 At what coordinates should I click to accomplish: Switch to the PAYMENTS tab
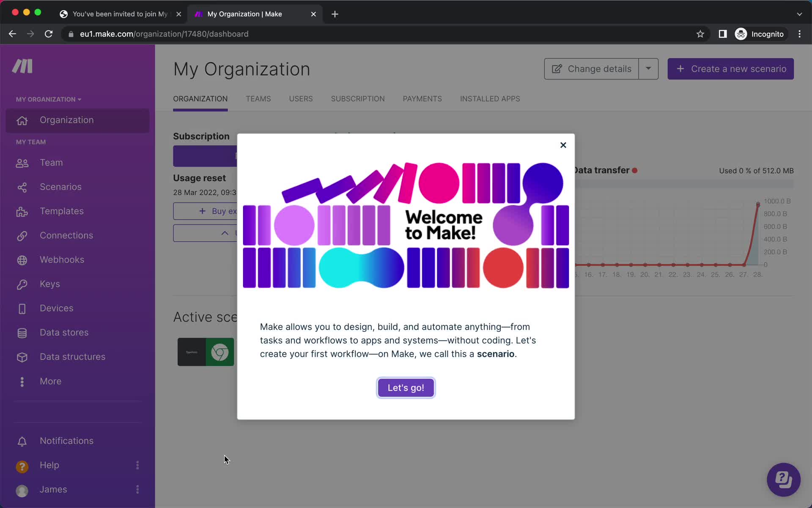[x=422, y=99]
